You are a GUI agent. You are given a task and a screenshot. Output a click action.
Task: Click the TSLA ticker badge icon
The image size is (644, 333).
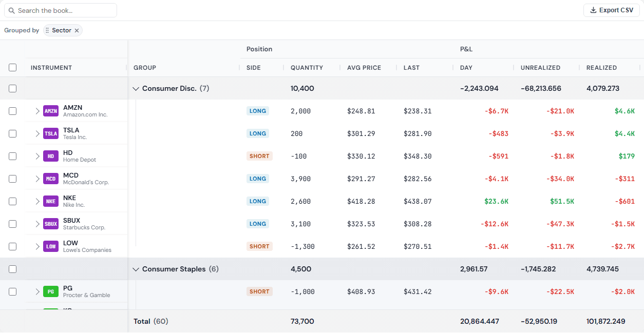(51, 133)
